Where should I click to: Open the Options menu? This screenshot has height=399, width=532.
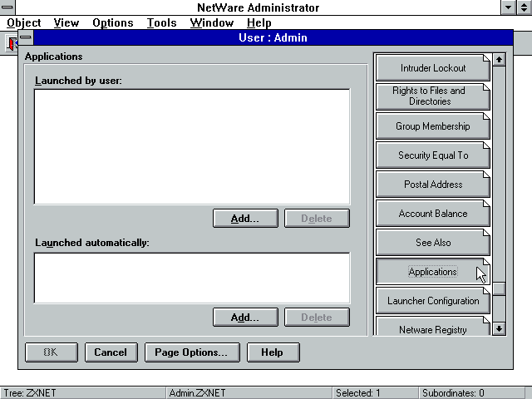click(113, 22)
